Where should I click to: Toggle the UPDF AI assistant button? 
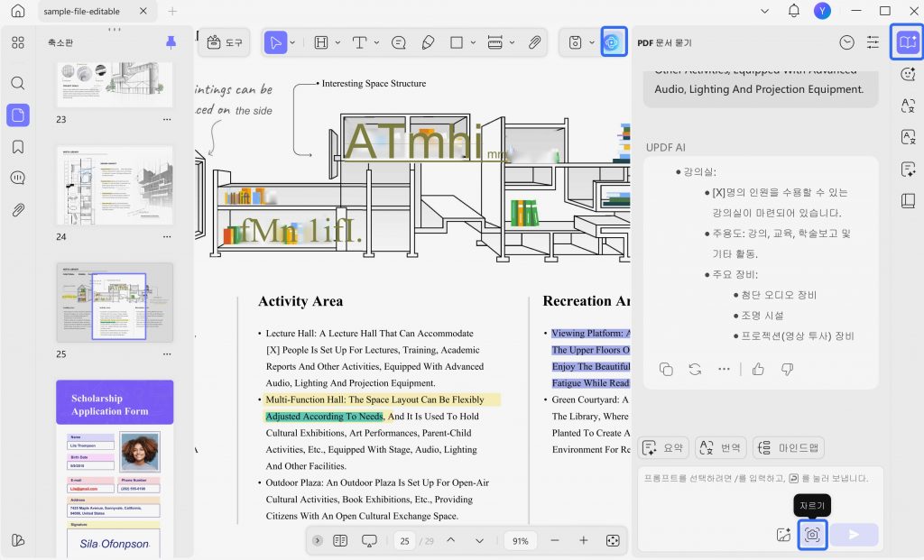(x=613, y=42)
